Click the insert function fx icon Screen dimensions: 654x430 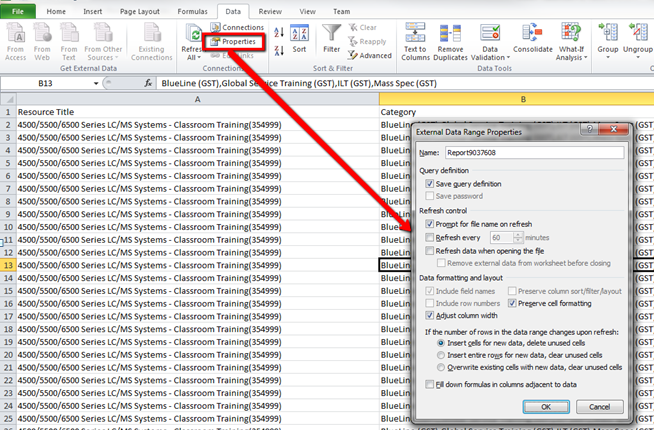pos(148,83)
